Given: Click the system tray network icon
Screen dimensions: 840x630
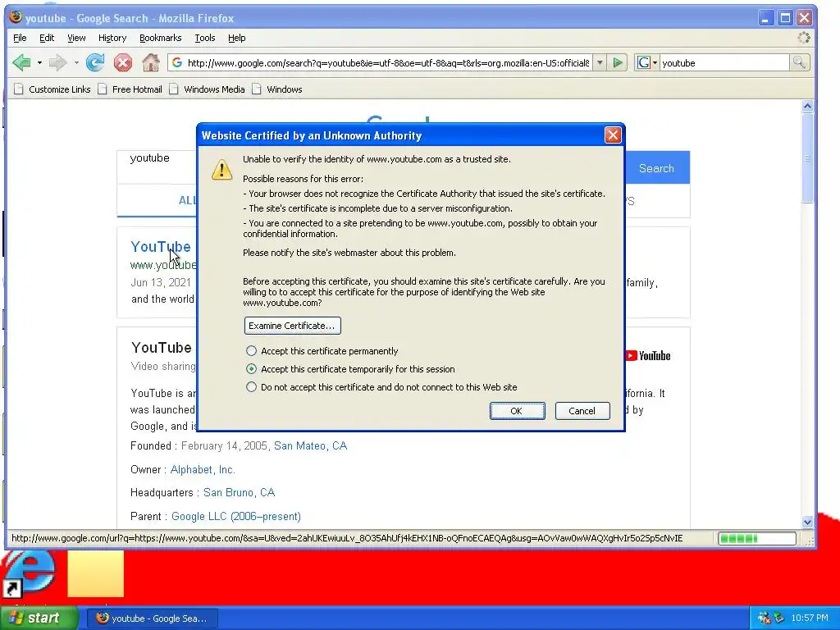Looking at the screenshot, I should pos(764,619).
